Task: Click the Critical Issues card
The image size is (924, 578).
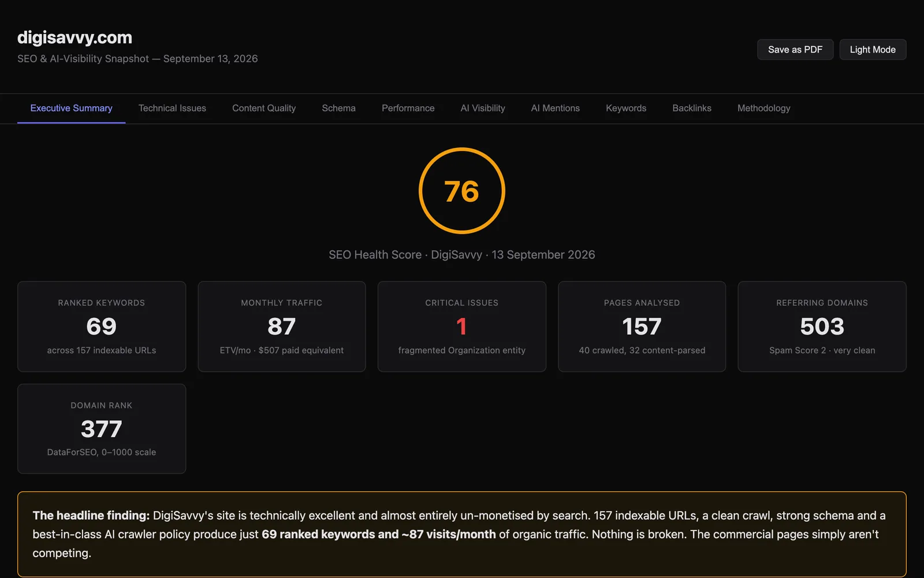Action: point(462,327)
